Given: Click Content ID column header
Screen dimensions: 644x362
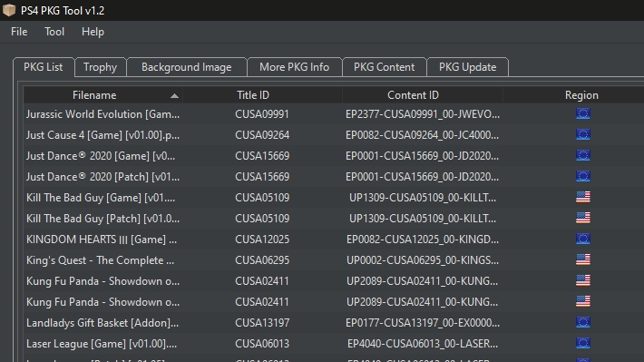Looking at the screenshot, I should [x=413, y=95].
